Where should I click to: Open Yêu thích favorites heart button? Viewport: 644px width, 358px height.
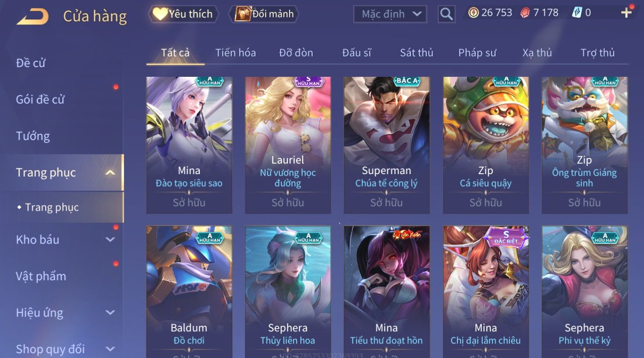183,14
